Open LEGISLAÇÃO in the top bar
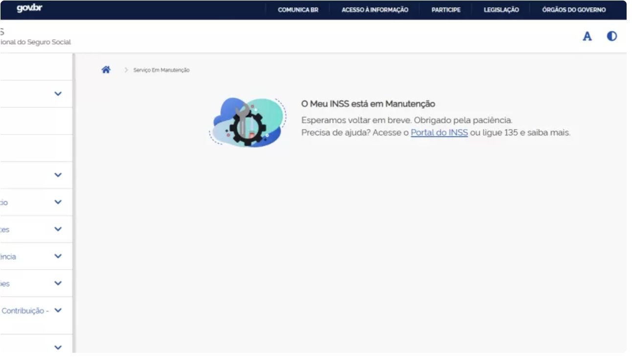Image resolution: width=632 pixels, height=364 pixels. [x=501, y=10]
